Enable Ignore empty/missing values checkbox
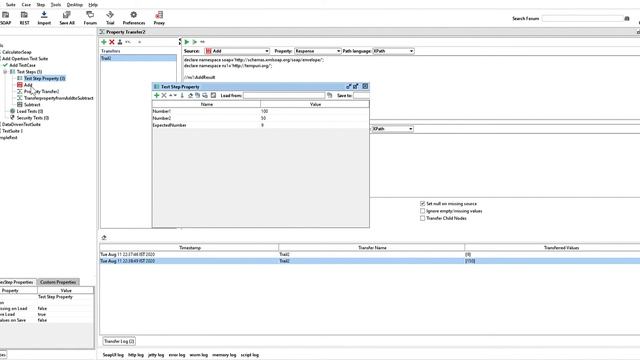The height and width of the screenshot is (360, 640). (422, 211)
